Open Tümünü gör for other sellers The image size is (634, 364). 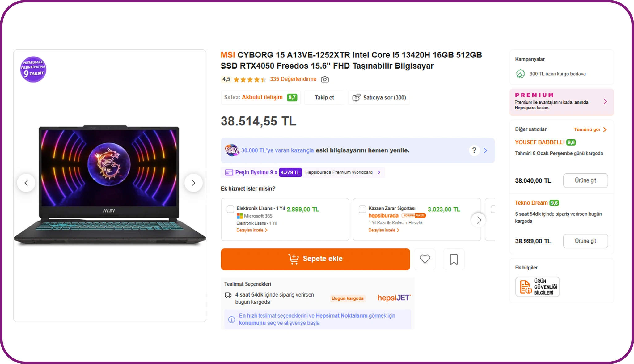590,129
